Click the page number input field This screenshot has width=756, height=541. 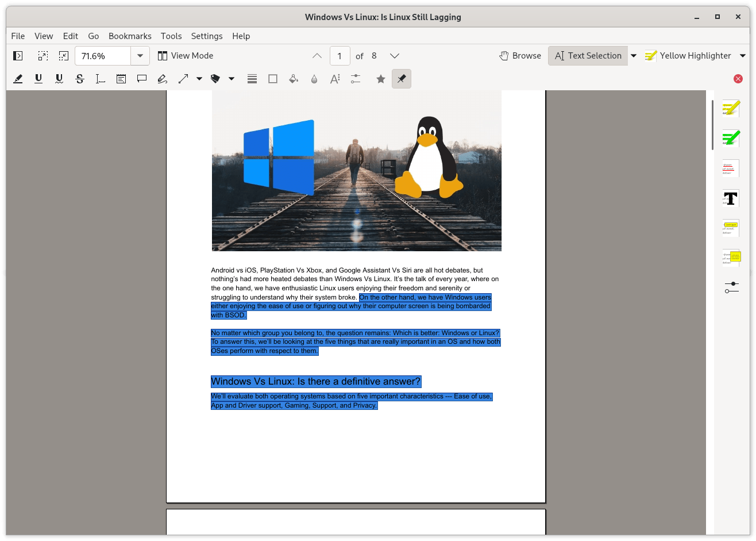click(x=340, y=55)
